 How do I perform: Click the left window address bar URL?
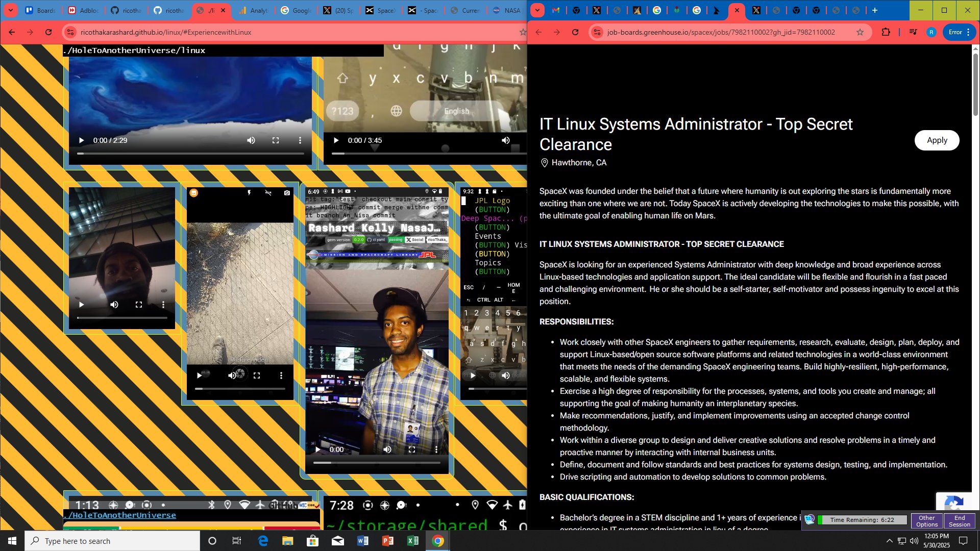pyautogui.click(x=166, y=32)
